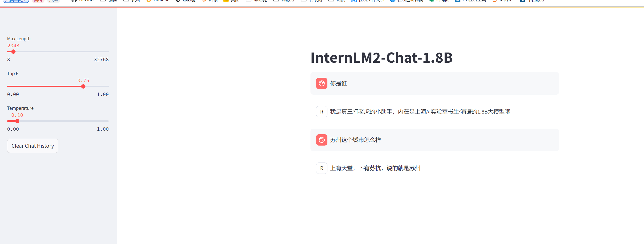Click the Temperature minimum 0.00
Image resolution: width=644 pixels, height=244 pixels.
pos(13,129)
